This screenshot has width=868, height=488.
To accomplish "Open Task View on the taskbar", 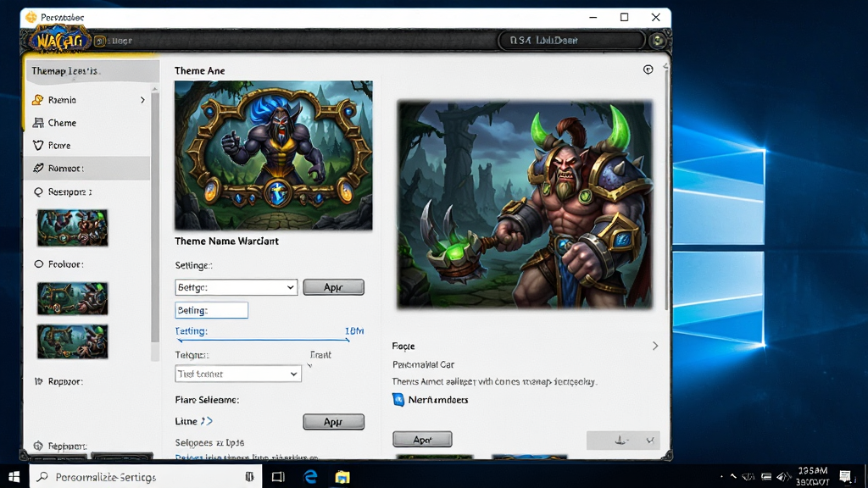I will [278, 477].
